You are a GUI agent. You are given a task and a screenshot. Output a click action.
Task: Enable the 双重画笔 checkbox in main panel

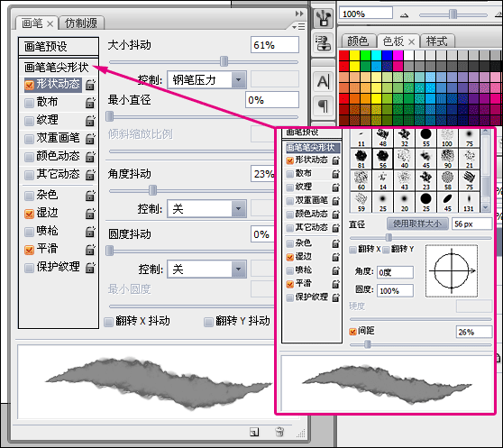pyautogui.click(x=29, y=139)
